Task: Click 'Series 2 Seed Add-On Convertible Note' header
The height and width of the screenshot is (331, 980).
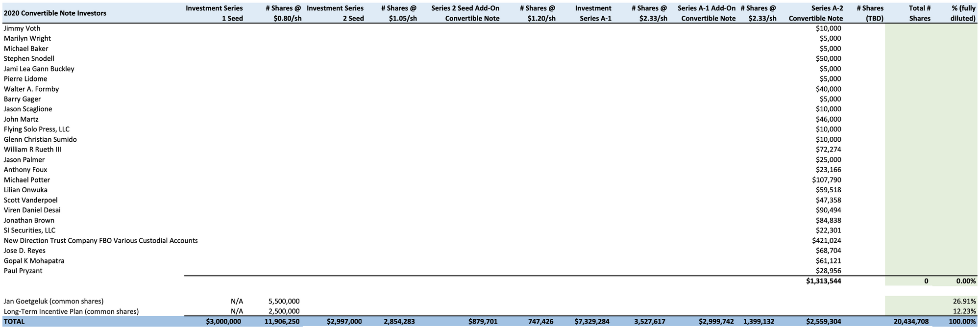Action: point(465,13)
